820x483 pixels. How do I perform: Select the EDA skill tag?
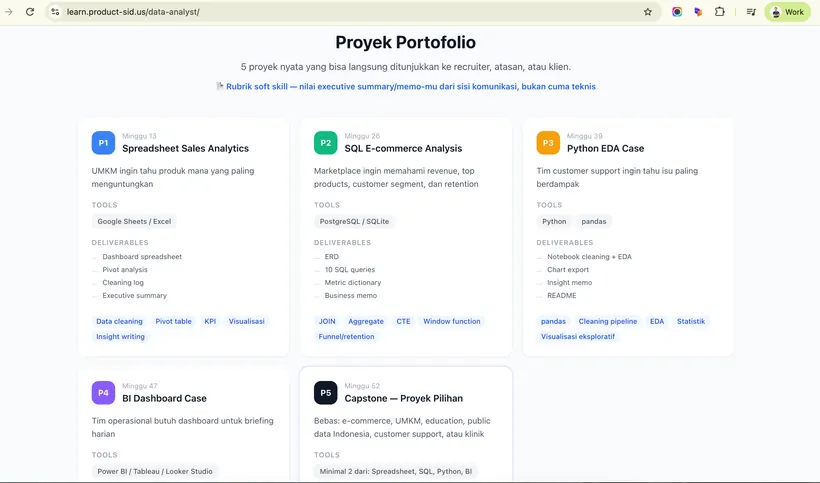coord(657,321)
